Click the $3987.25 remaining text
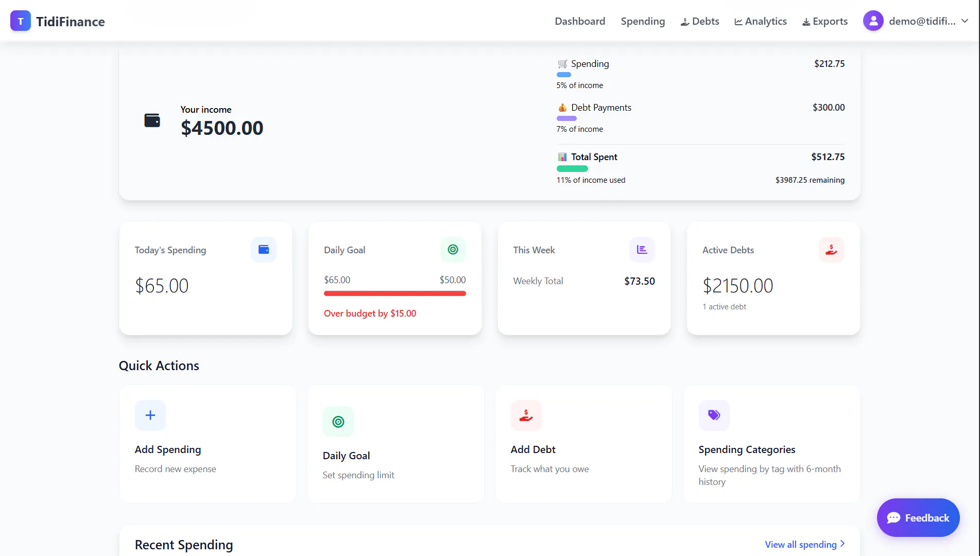 coord(810,180)
